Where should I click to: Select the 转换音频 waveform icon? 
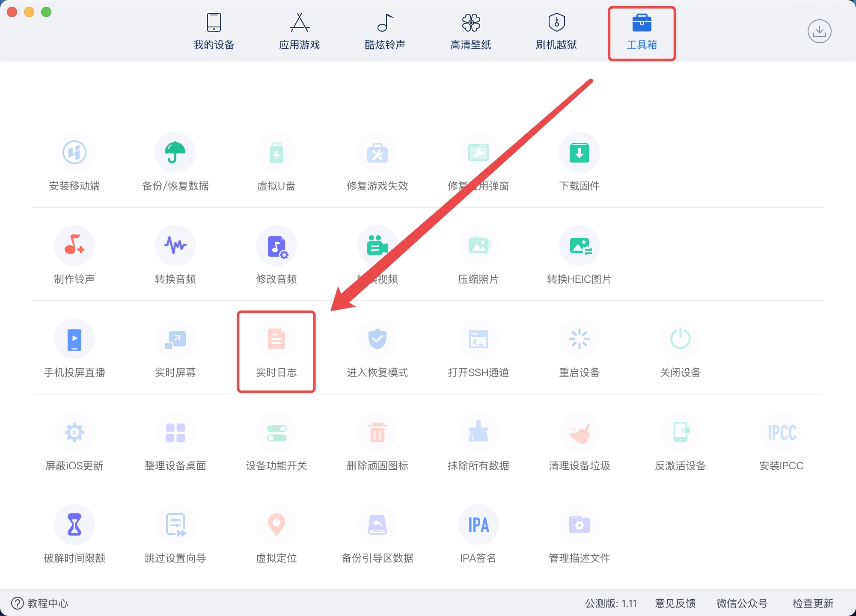(x=175, y=246)
